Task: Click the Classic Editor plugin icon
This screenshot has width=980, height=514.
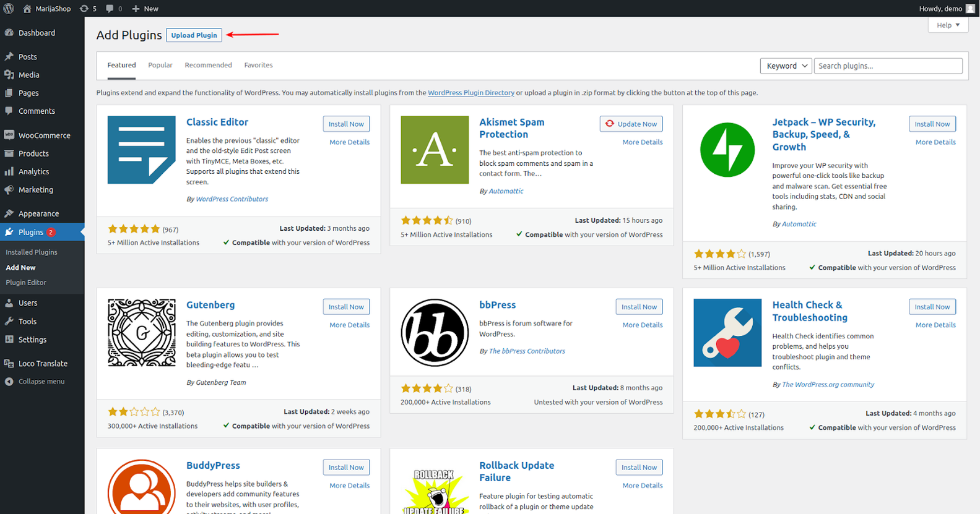Action: 142,150
